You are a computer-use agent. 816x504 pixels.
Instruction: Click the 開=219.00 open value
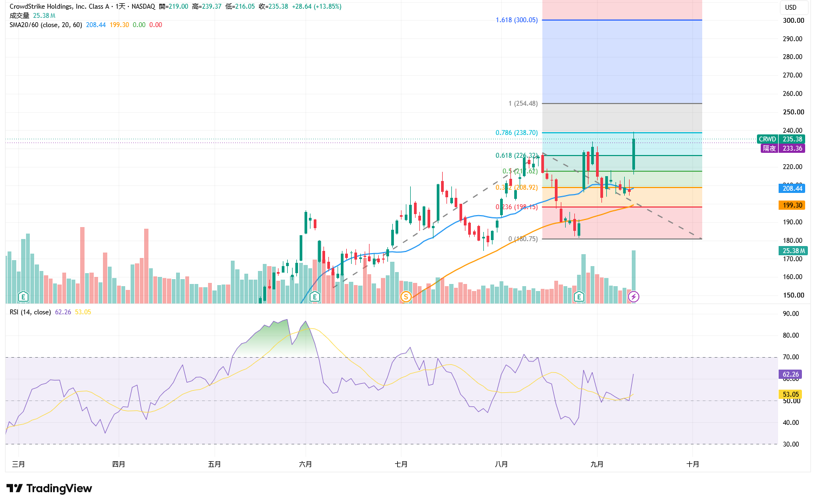(174, 7)
